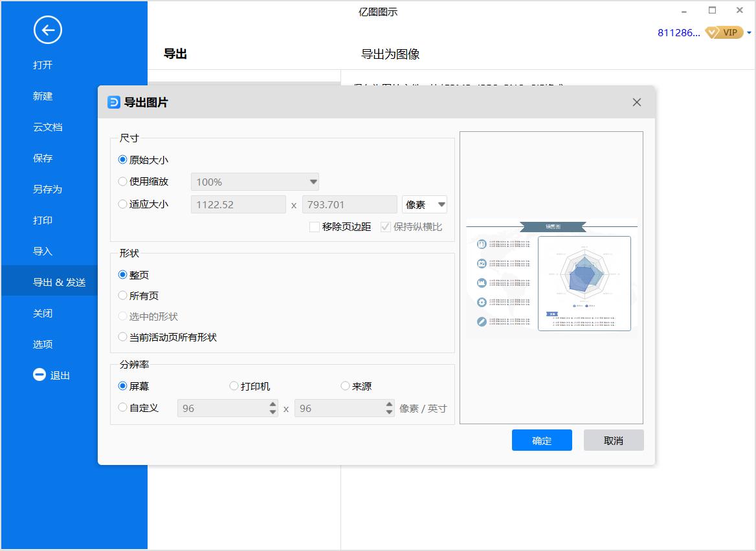Click the Edraw logo in the dialog title bar

point(112,102)
